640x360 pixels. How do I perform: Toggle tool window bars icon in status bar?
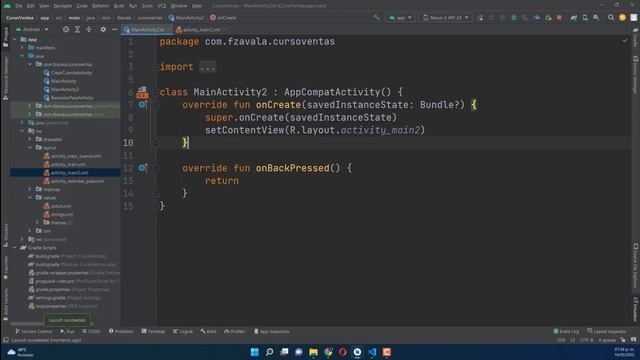coord(6,340)
